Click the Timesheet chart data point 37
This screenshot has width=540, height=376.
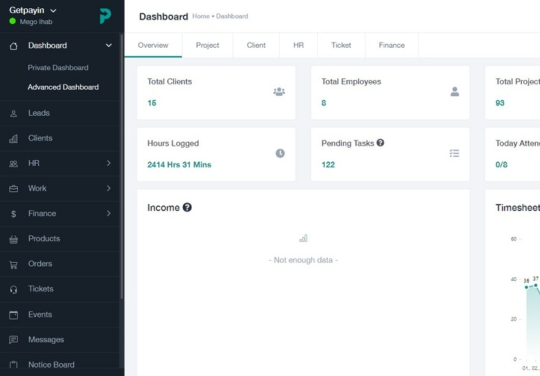click(x=535, y=285)
